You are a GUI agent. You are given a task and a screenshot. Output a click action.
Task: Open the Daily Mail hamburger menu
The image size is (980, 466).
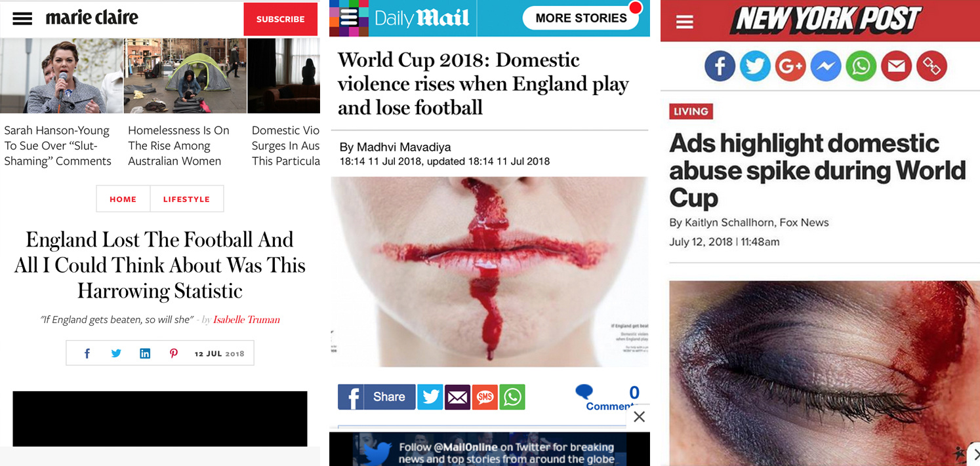point(350,18)
